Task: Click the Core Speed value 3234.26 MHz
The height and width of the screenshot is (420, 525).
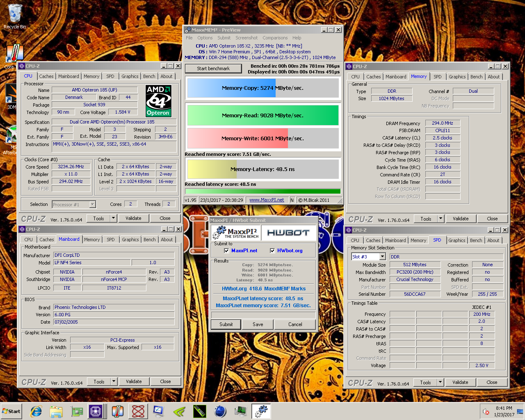Action: (71, 167)
